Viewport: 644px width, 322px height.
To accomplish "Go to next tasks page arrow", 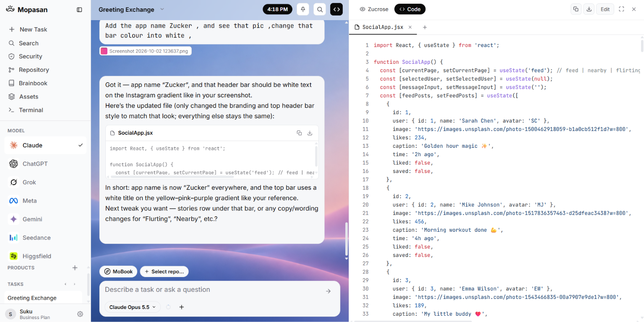I will [75, 284].
